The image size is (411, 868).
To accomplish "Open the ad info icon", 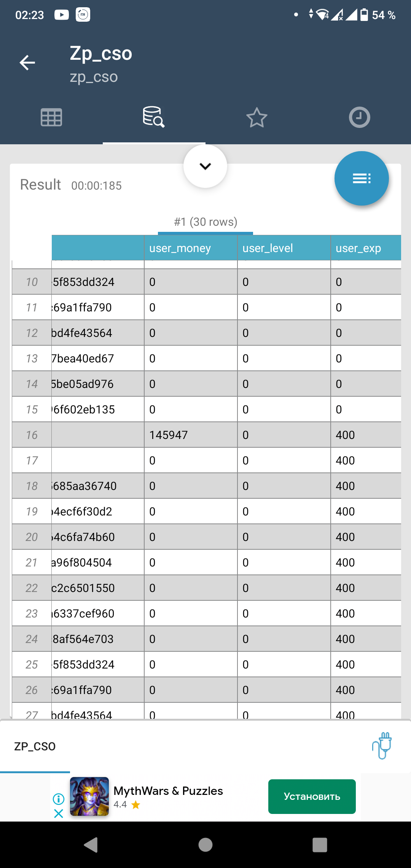I will 59,798.
